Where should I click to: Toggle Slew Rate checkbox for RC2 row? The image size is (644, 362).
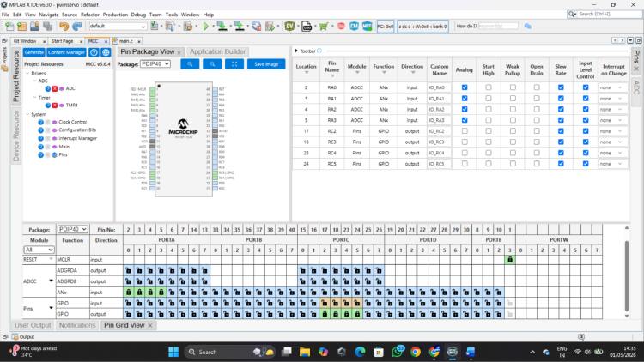coord(561,131)
